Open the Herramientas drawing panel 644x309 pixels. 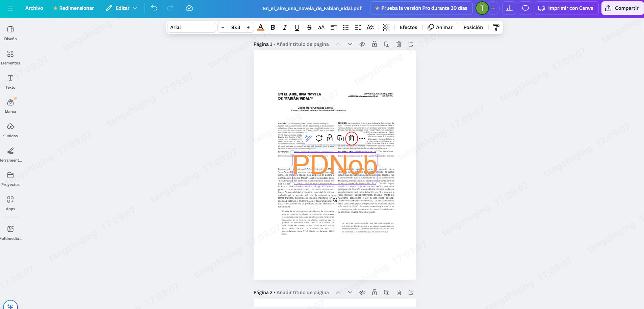tap(10, 155)
